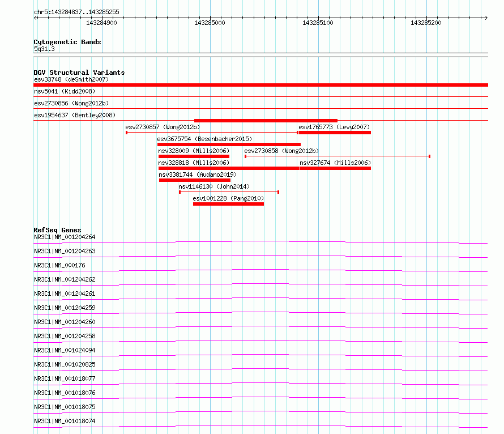Click the 143285200 ruler position label

pos(426,23)
